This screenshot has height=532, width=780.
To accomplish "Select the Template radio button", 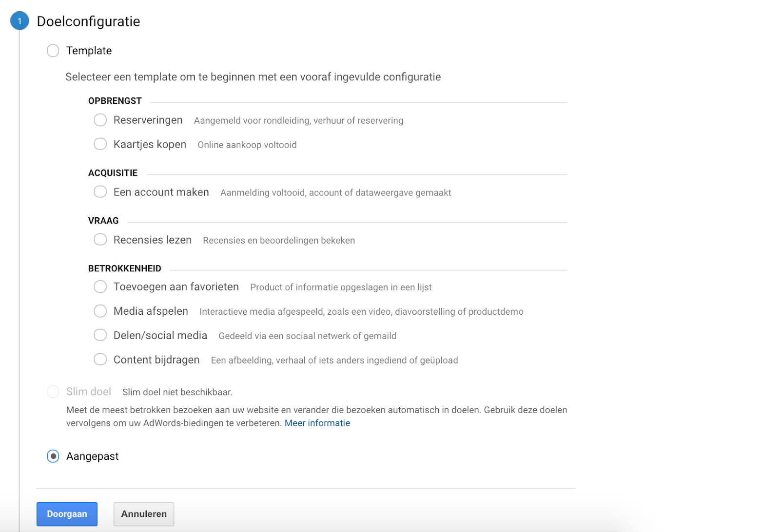I will (x=53, y=51).
